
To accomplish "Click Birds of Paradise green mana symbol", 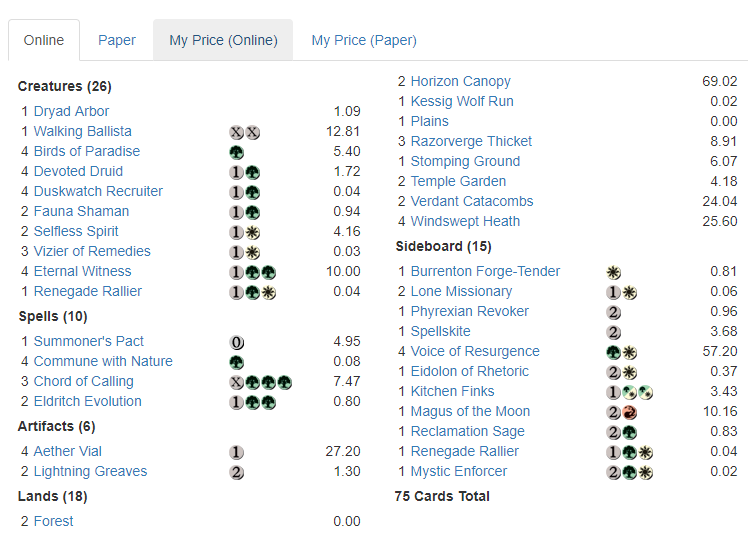I will tap(236, 151).
